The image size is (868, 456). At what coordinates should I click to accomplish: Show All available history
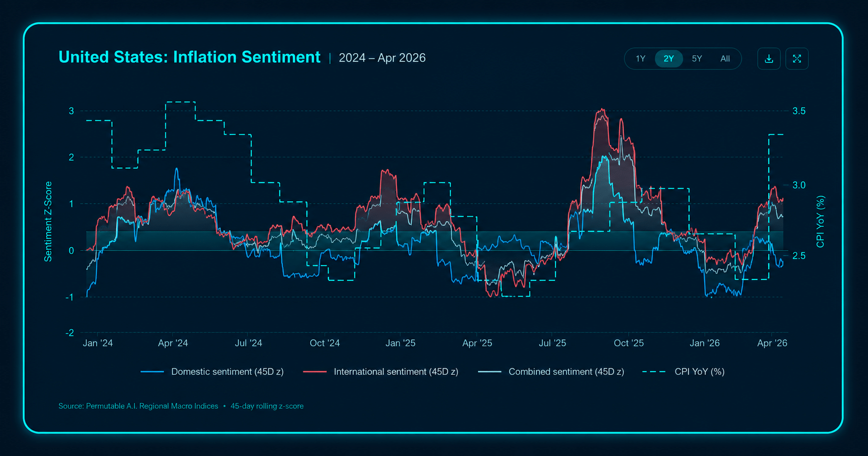(x=725, y=59)
